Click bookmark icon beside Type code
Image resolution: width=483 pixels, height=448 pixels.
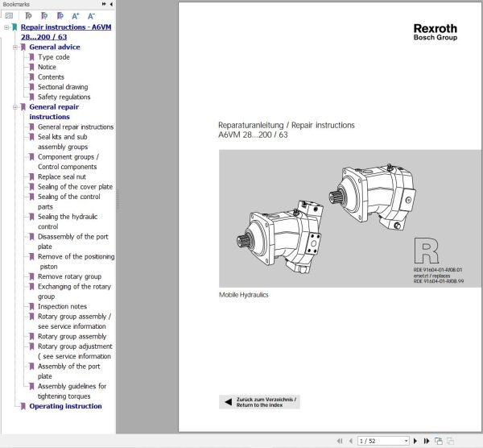tap(31, 57)
